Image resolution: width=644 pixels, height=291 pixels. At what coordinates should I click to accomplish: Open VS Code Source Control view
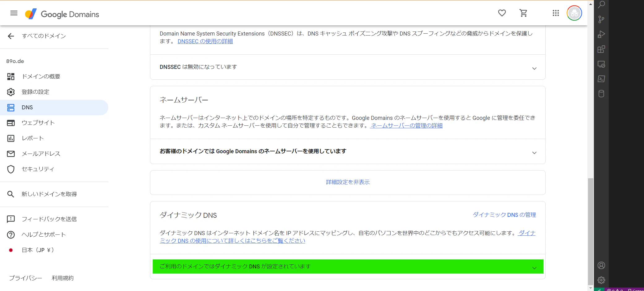(601, 19)
